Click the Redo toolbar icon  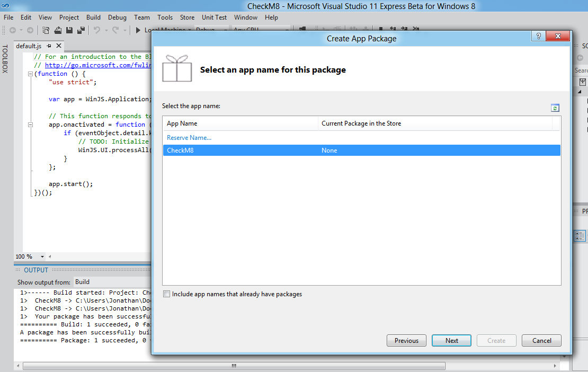tap(115, 30)
